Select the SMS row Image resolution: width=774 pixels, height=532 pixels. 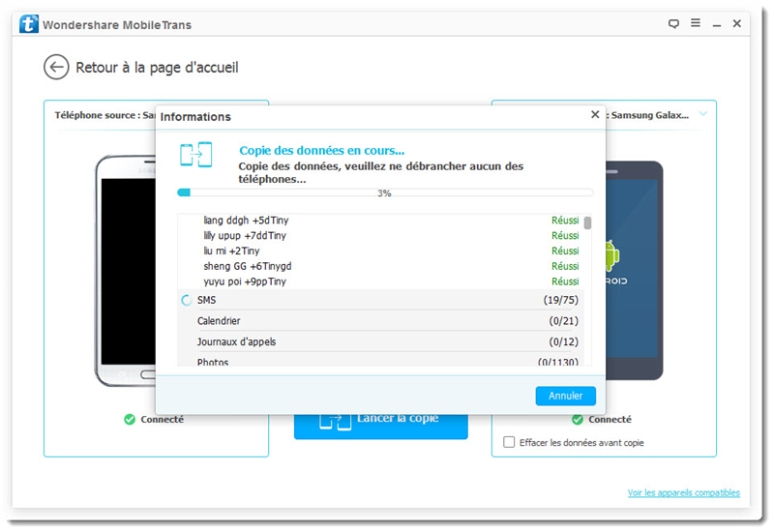point(380,300)
